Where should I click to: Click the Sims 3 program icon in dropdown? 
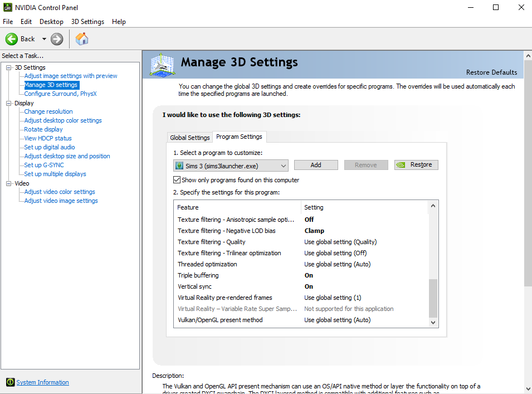coord(179,166)
